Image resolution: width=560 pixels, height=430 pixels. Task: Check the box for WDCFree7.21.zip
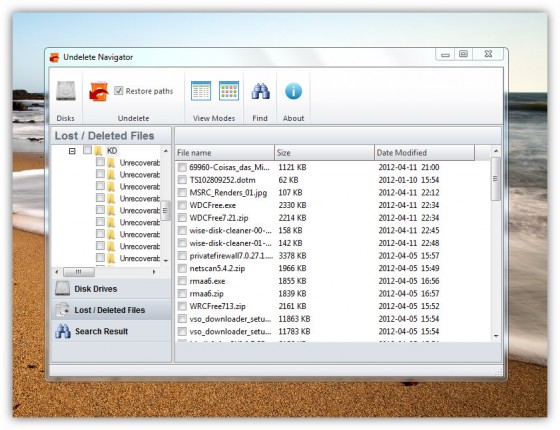(182, 218)
